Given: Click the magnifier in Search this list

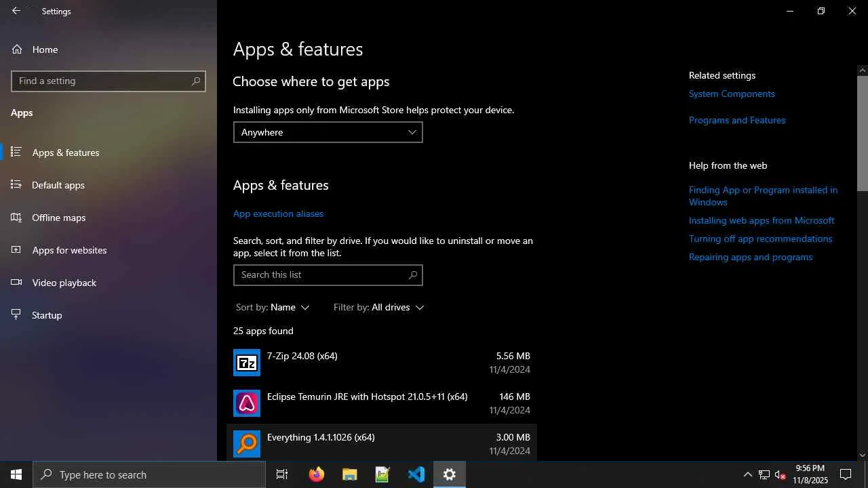Looking at the screenshot, I should pos(413,274).
